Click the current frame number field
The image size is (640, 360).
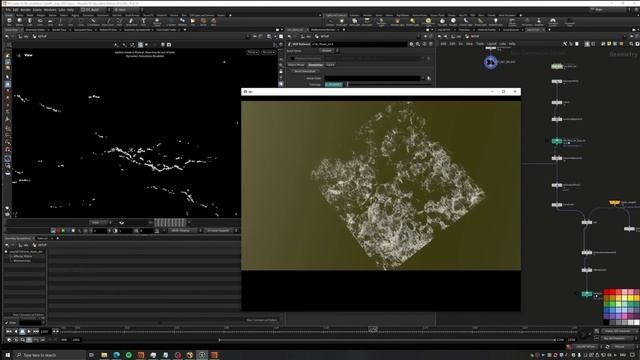click(x=45, y=331)
